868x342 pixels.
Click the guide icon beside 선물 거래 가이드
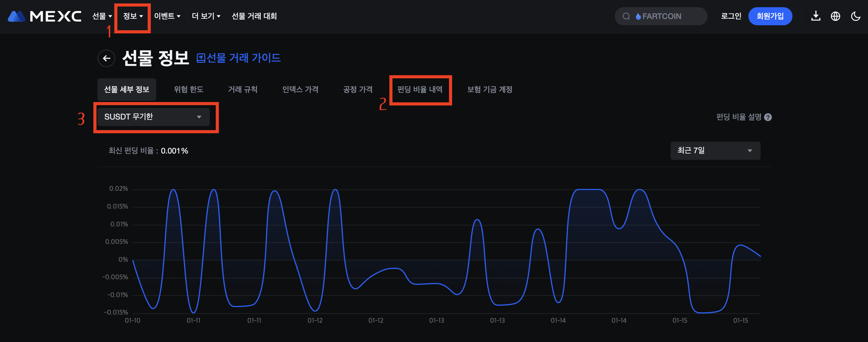click(201, 58)
